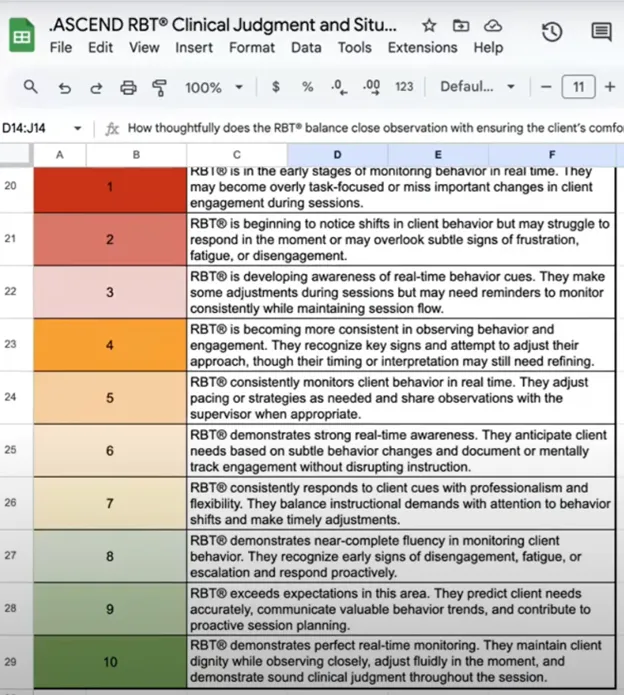Click the pink cell scored 3
624x695 pixels.
pos(110,292)
